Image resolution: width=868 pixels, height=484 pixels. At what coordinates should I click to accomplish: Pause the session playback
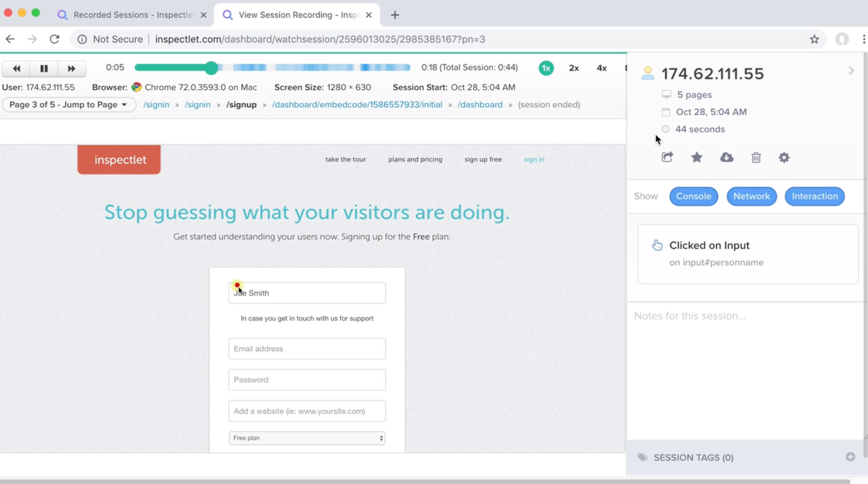pyautogui.click(x=44, y=68)
